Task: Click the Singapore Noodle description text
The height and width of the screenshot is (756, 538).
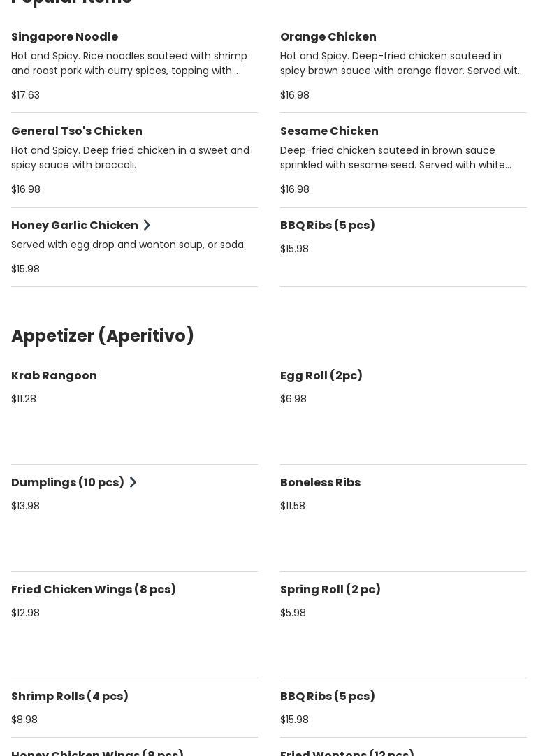Action: click(129, 63)
